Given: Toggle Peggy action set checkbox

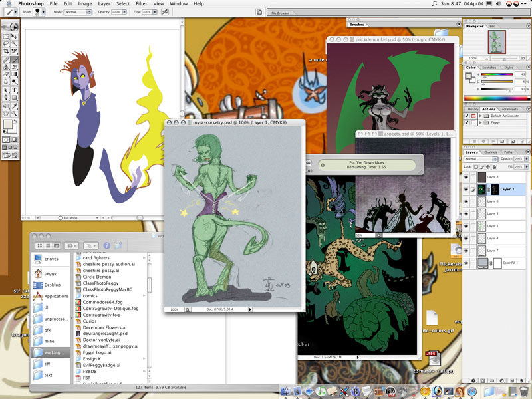Looking at the screenshot, I should [467, 122].
